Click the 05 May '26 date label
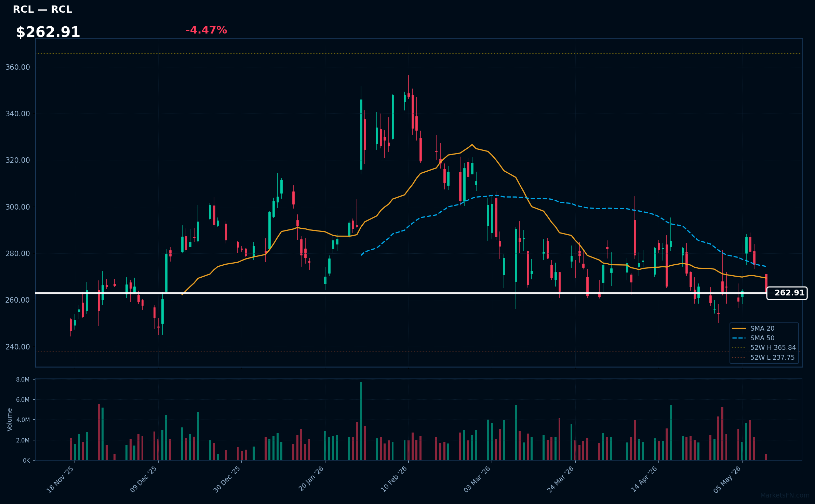The width and height of the screenshot is (815, 504). pos(727,479)
